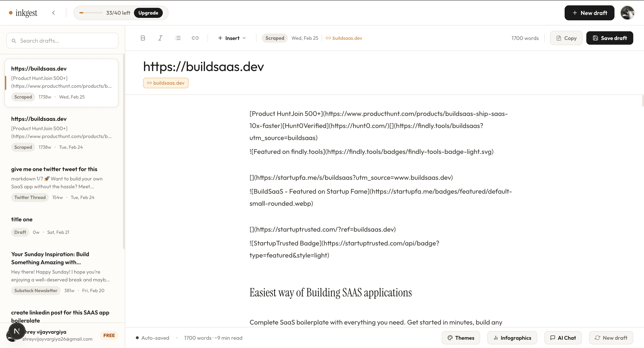Screen dimensions: 644x348
Task: Start a New draft from the top right
Action: (x=589, y=13)
